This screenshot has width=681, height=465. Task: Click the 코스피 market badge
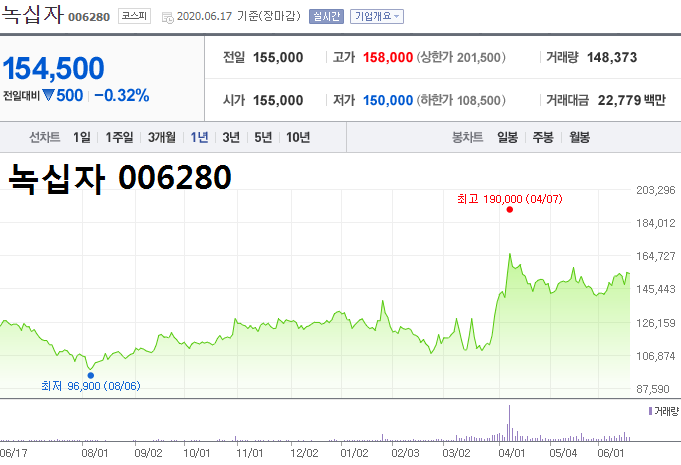[x=134, y=16]
